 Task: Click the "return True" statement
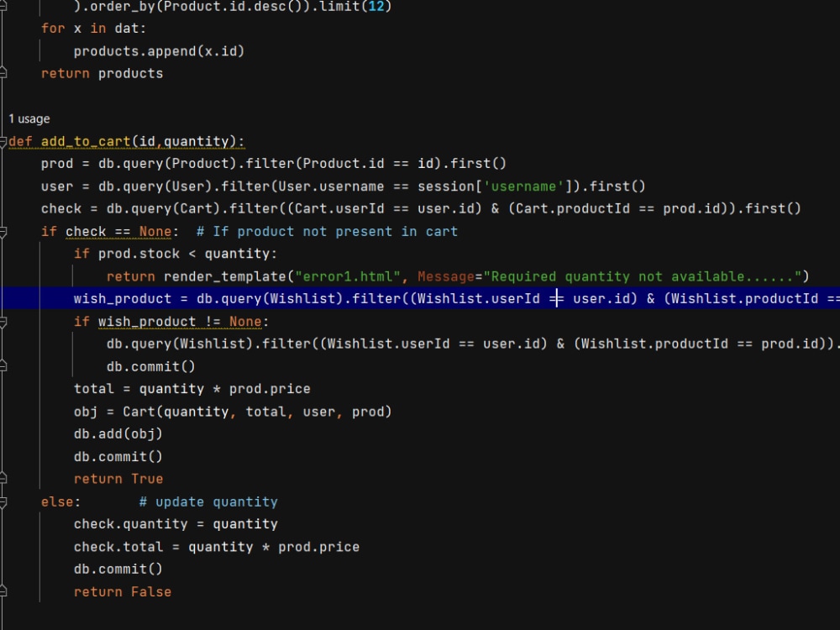pyautogui.click(x=118, y=479)
